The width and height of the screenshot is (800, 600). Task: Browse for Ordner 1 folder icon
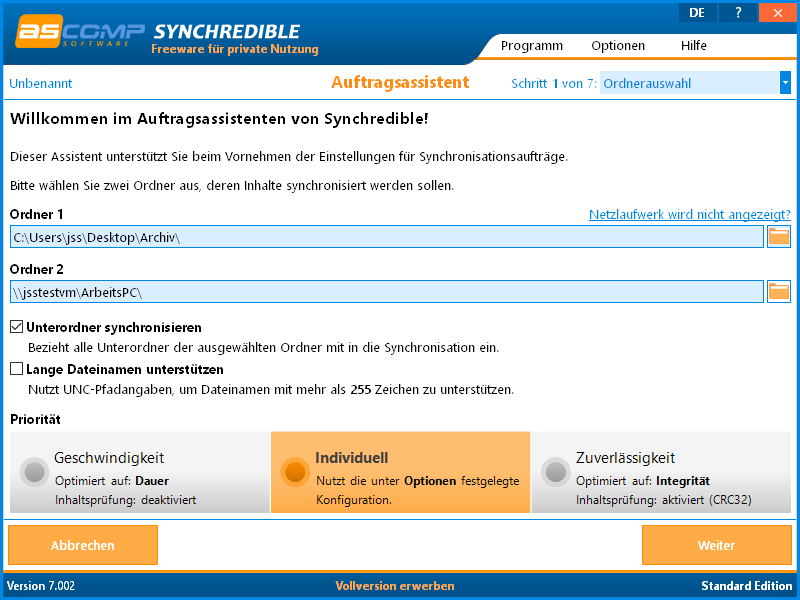779,237
